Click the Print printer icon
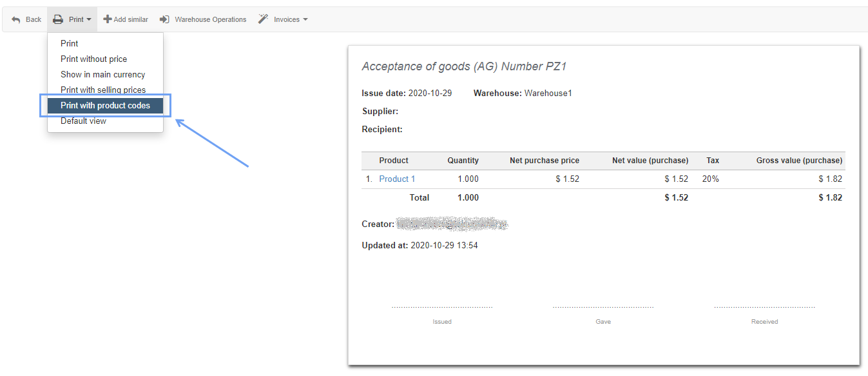Screen dimensions: 868x376 click(x=60, y=19)
